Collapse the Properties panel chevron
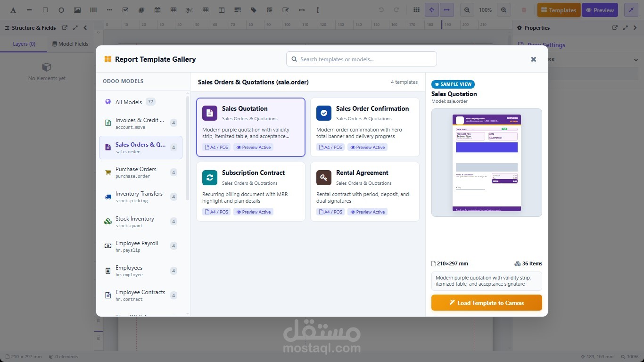The width and height of the screenshot is (644, 362). coord(636,28)
